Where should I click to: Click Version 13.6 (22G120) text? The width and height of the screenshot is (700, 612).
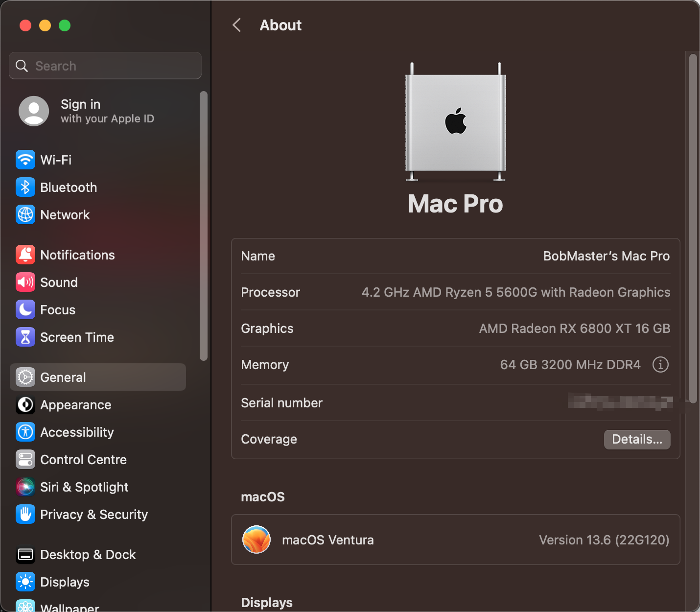604,540
